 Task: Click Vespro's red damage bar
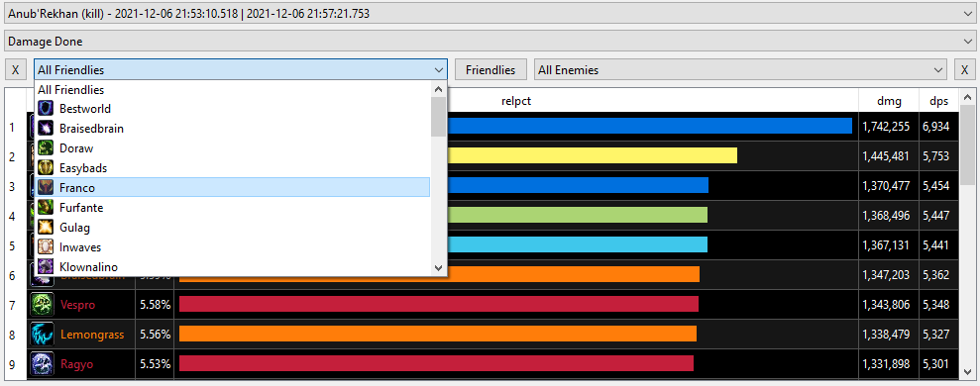pyautogui.click(x=439, y=304)
